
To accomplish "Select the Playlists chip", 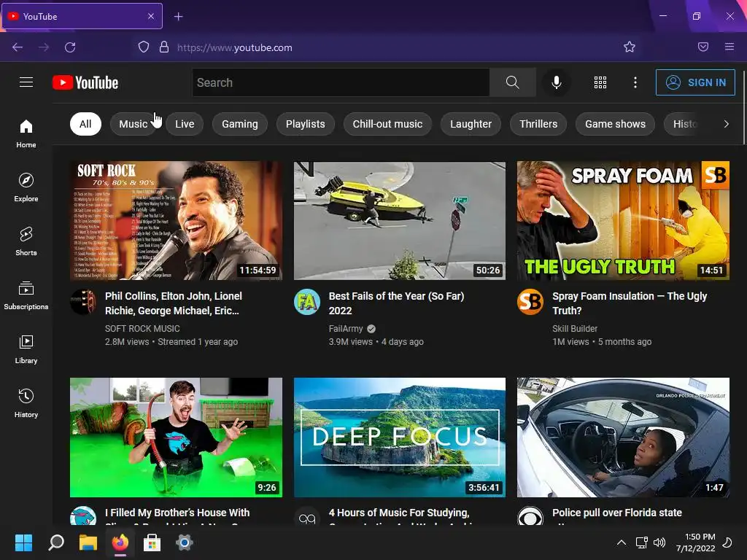I will 306,124.
